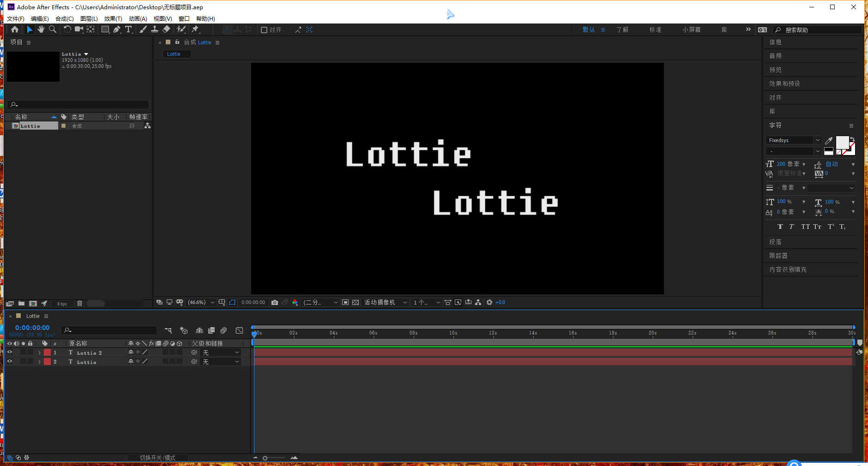
Task: Open the Graph Editor in timeline
Action: 239,330
